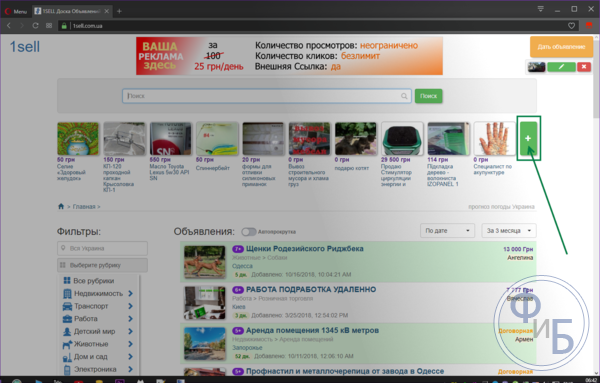Open По дате sorting dropdown

pyautogui.click(x=447, y=231)
